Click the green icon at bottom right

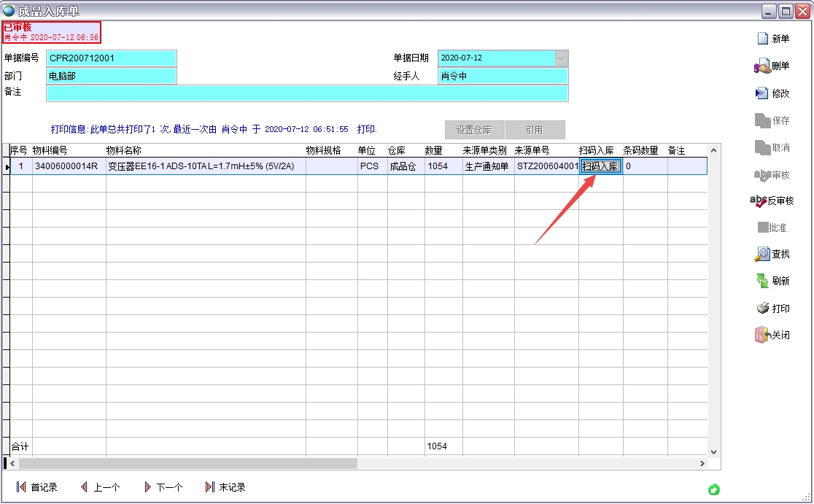click(x=714, y=489)
